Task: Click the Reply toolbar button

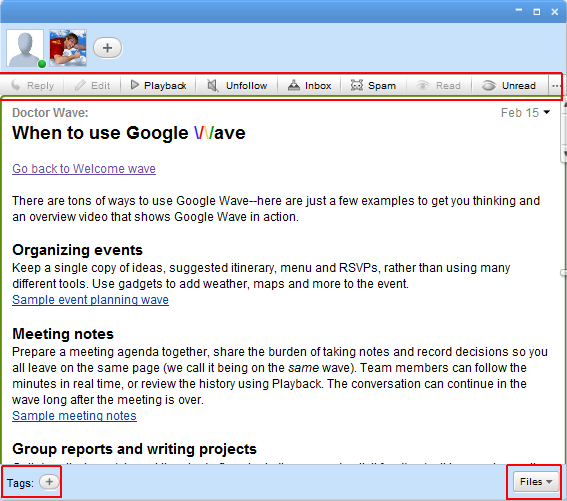Action: point(33,86)
